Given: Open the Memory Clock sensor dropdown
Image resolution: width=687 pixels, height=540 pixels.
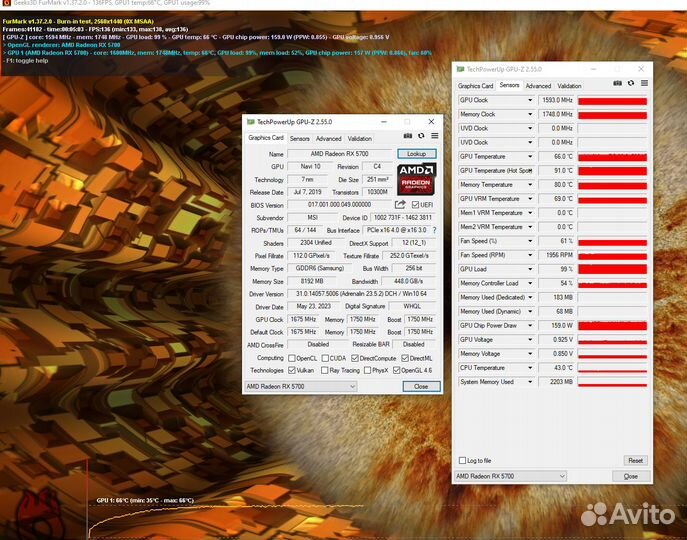Looking at the screenshot, I should [x=530, y=114].
